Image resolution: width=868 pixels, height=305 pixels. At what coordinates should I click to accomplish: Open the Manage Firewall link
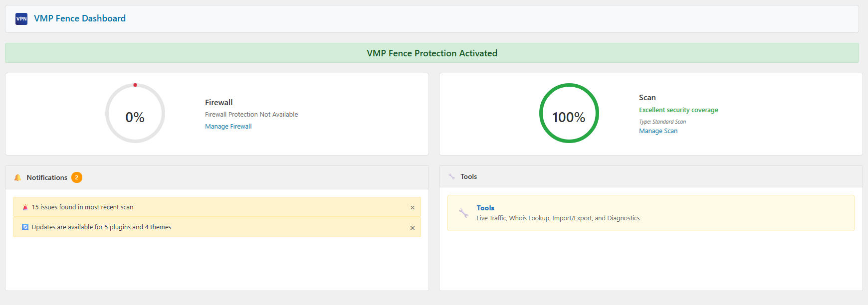[228, 127]
